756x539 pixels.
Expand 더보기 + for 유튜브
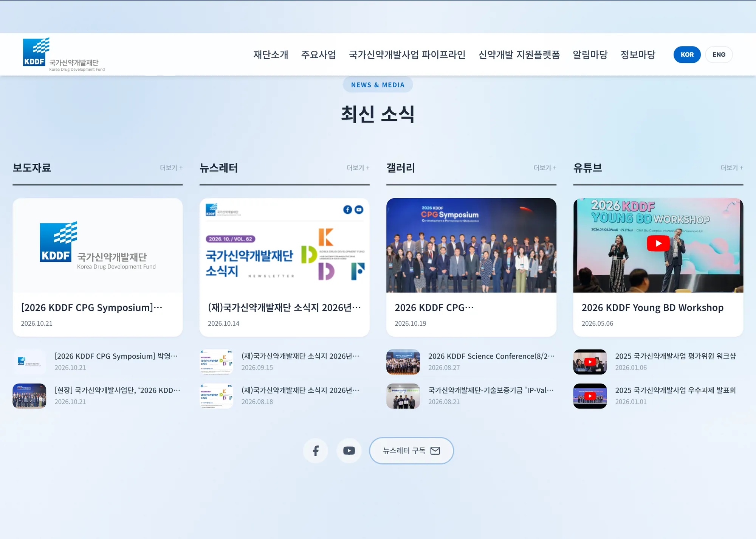[x=732, y=168]
